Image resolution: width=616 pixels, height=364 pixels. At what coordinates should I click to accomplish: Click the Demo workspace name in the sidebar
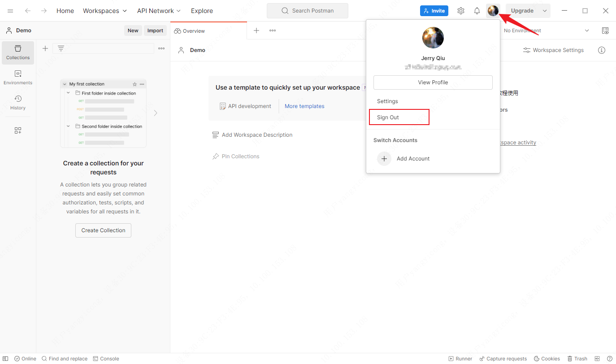click(24, 30)
